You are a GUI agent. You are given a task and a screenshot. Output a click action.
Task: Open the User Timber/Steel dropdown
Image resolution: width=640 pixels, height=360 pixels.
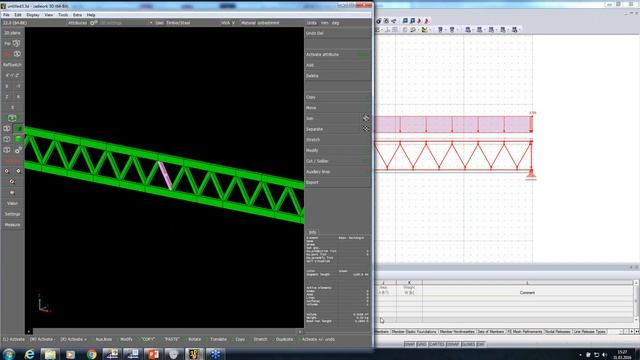click(172, 23)
